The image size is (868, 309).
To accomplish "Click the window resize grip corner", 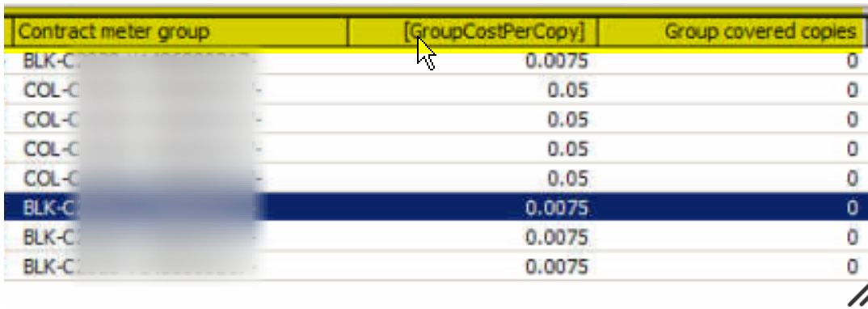I will pyautogui.click(x=858, y=296).
